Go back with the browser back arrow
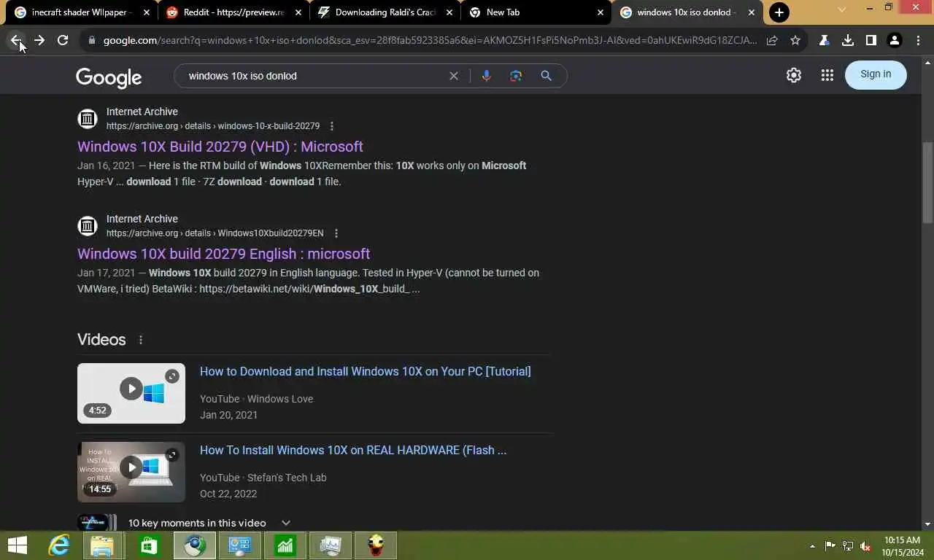The image size is (934, 560). (16, 41)
